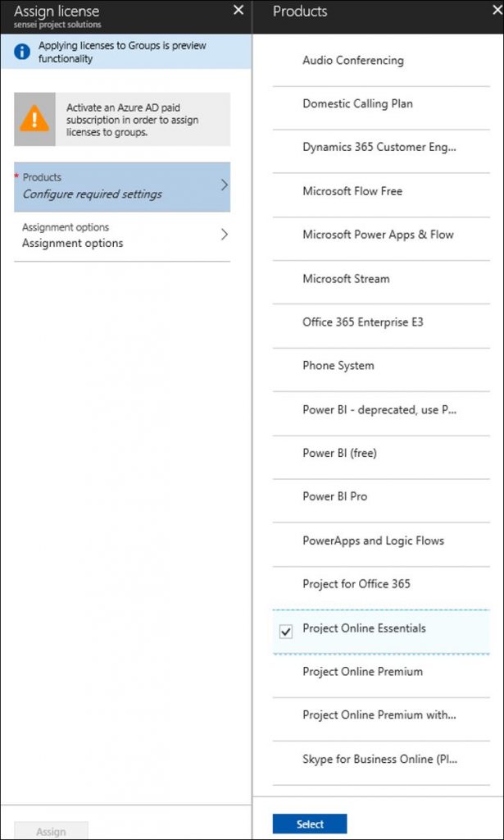The height and width of the screenshot is (840, 504).
Task: Select Project Online Premium product
Action: (x=381, y=672)
